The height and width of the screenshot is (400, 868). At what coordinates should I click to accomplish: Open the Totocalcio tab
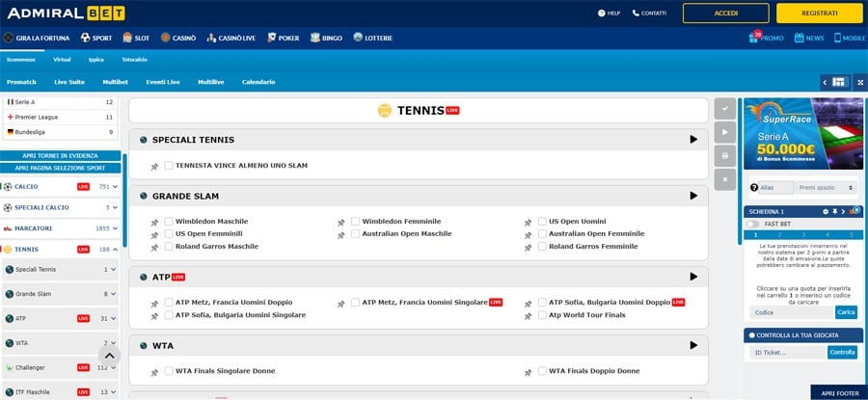134,60
